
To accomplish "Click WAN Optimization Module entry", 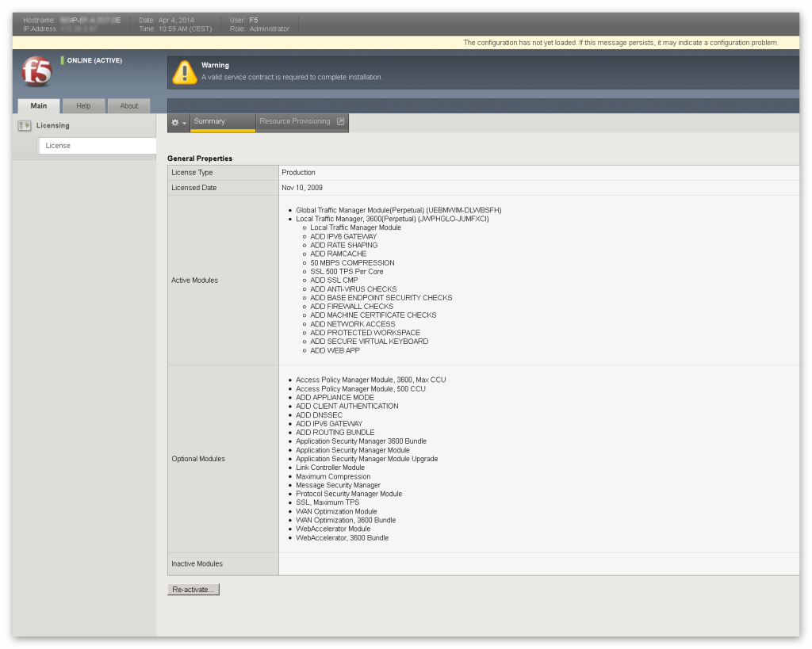I will [336, 511].
